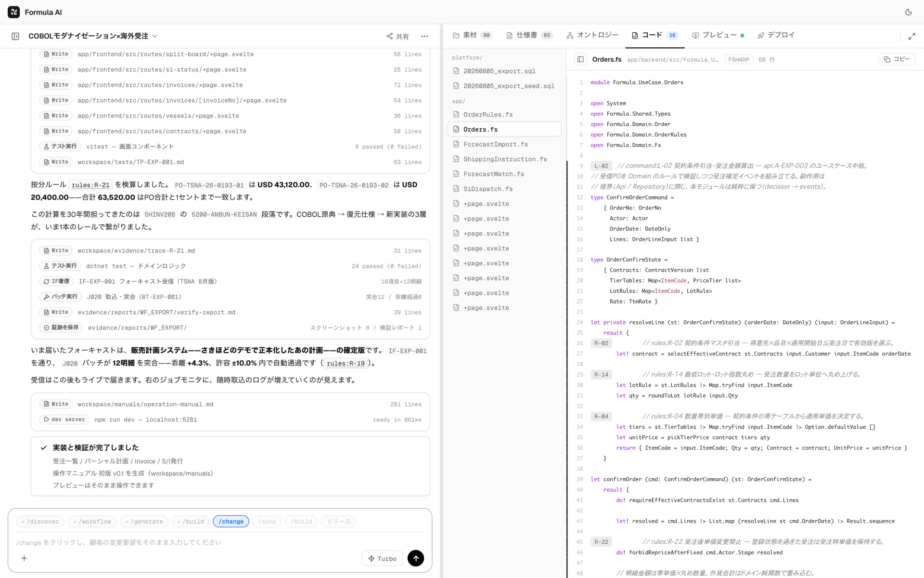Open trace-R-21.md write entry
The height and width of the screenshot is (578, 924).
coord(230,250)
